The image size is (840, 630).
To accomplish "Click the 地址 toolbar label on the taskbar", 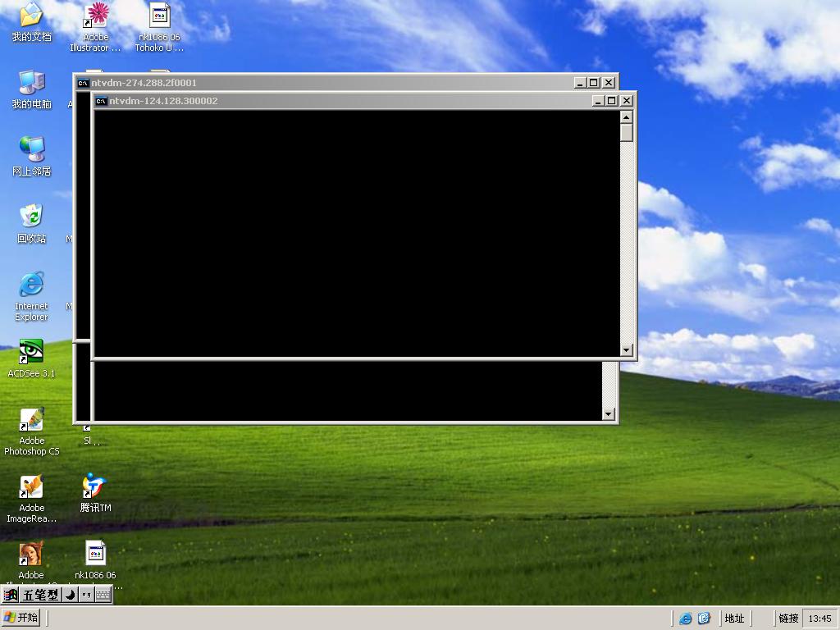I will [x=734, y=619].
